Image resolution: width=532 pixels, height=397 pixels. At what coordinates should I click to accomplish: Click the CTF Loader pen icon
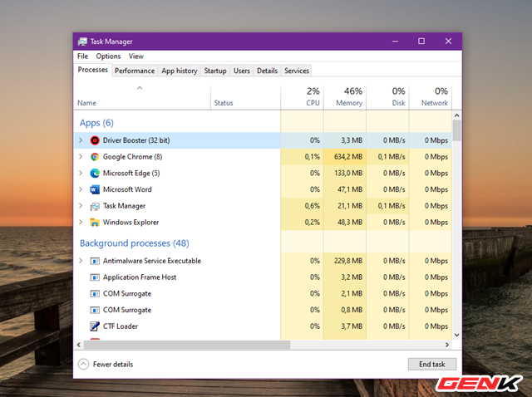tap(95, 326)
